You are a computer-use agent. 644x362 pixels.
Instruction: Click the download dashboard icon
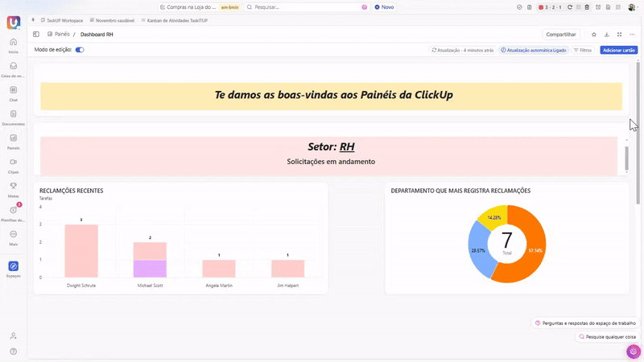coord(606,35)
